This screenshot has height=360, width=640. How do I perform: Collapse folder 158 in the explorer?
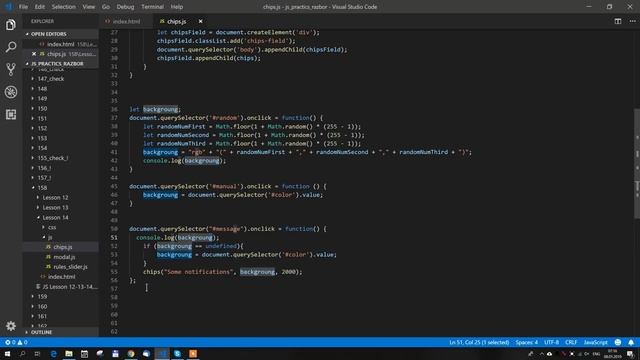coord(42,187)
